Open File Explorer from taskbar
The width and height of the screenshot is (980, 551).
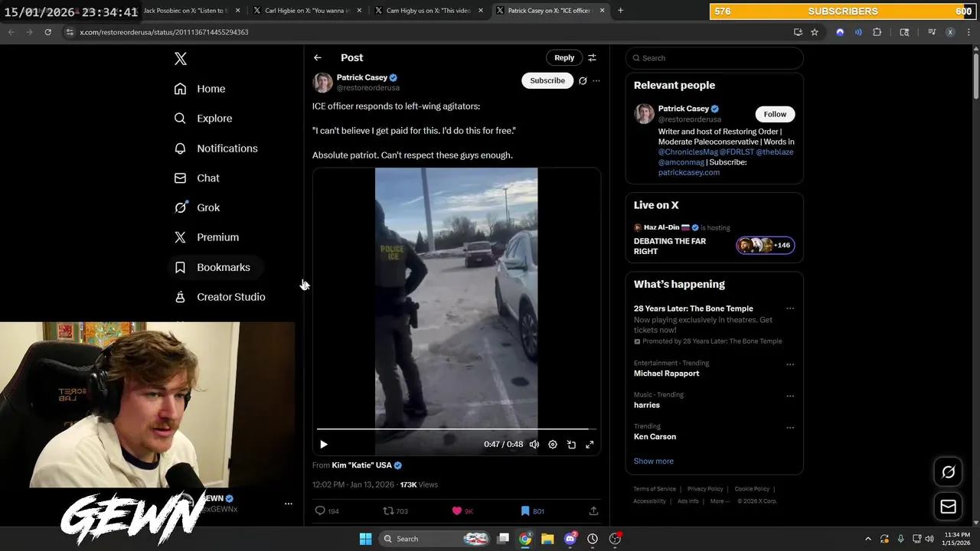pos(547,539)
